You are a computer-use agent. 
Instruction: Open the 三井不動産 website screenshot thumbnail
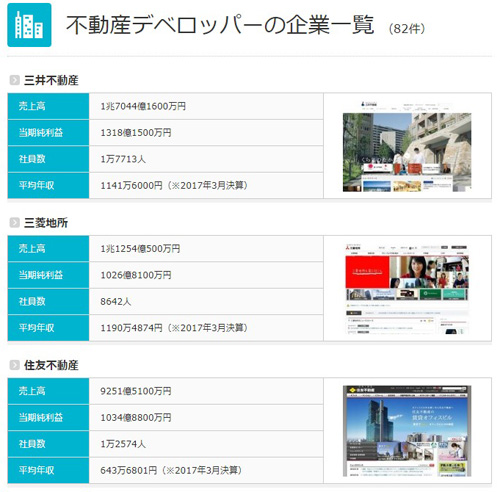[x=407, y=146]
